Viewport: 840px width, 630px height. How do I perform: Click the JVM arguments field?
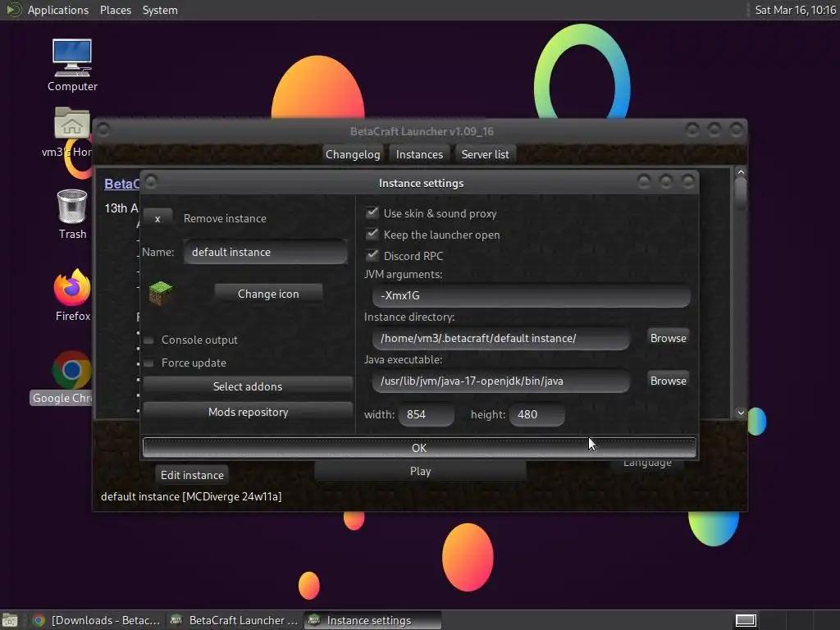coord(531,295)
